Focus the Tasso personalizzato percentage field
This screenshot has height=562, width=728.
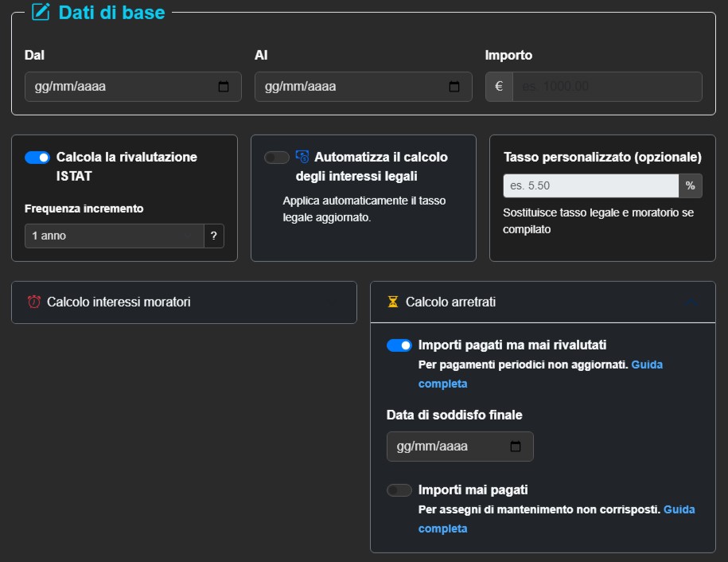tap(590, 185)
